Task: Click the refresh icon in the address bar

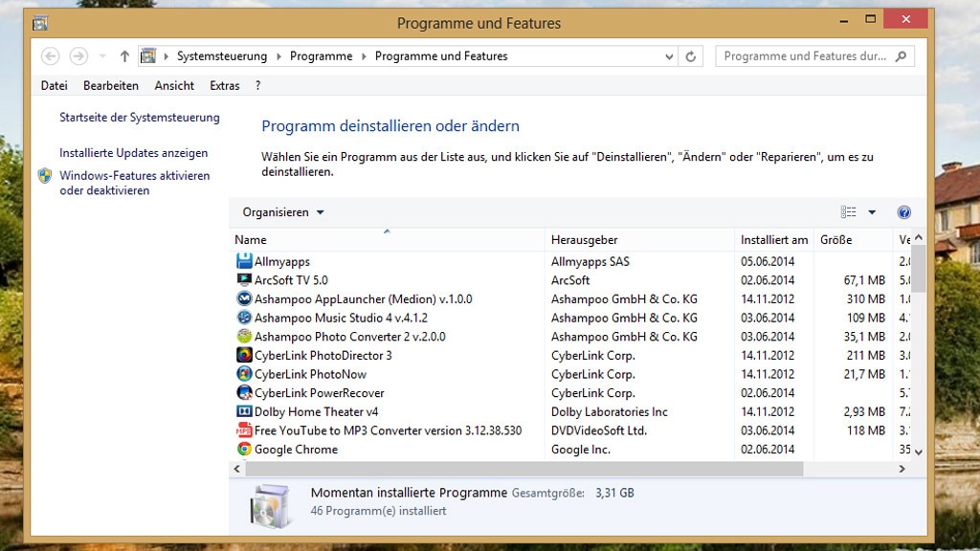Action: tap(692, 55)
